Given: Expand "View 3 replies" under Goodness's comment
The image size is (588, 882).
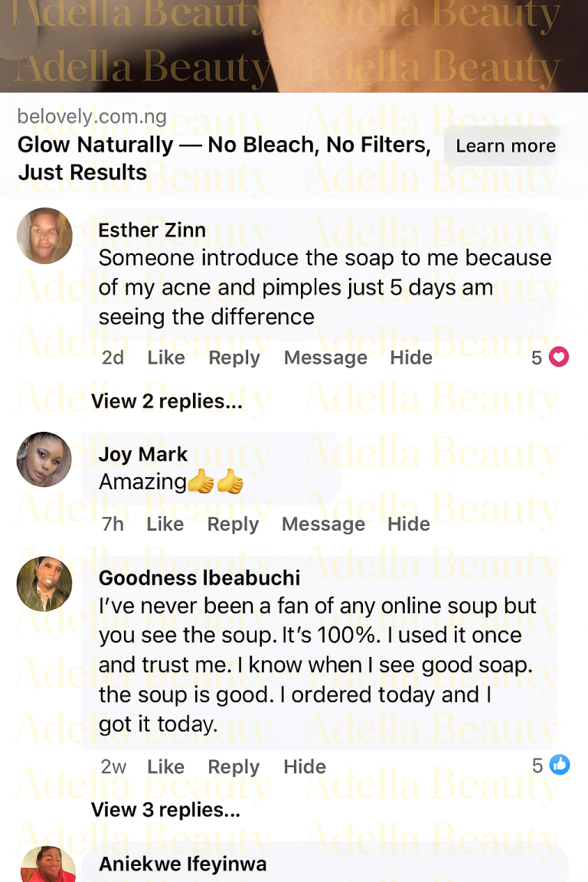Looking at the screenshot, I should [165, 810].
